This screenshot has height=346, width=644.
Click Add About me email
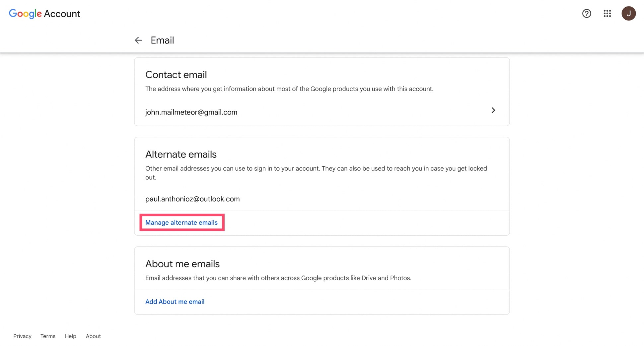tap(175, 302)
